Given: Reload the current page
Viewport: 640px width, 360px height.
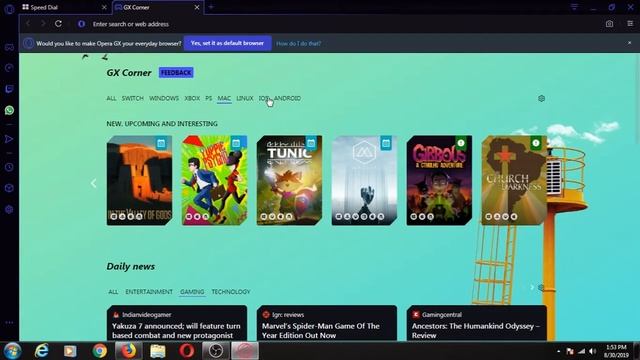Looking at the screenshot, I should coord(58,24).
